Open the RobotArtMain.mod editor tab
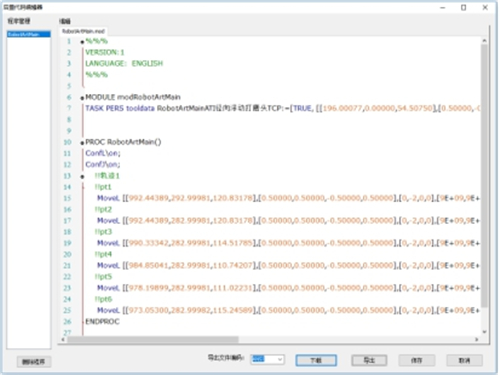 point(83,31)
